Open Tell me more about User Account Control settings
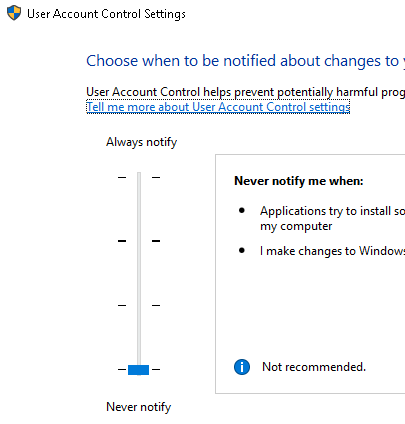 point(218,107)
